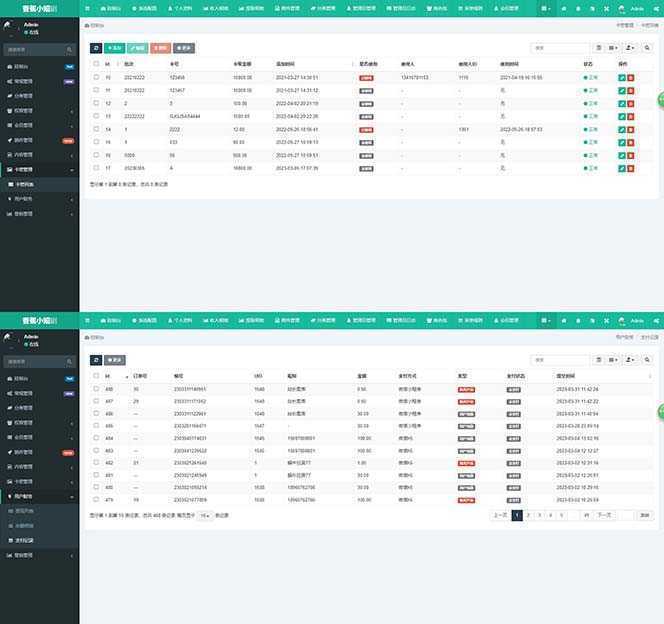This screenshot has height=624, width=664.
Task: Open export dropdown in bottom table toolbar
Action: click(630, 360)
